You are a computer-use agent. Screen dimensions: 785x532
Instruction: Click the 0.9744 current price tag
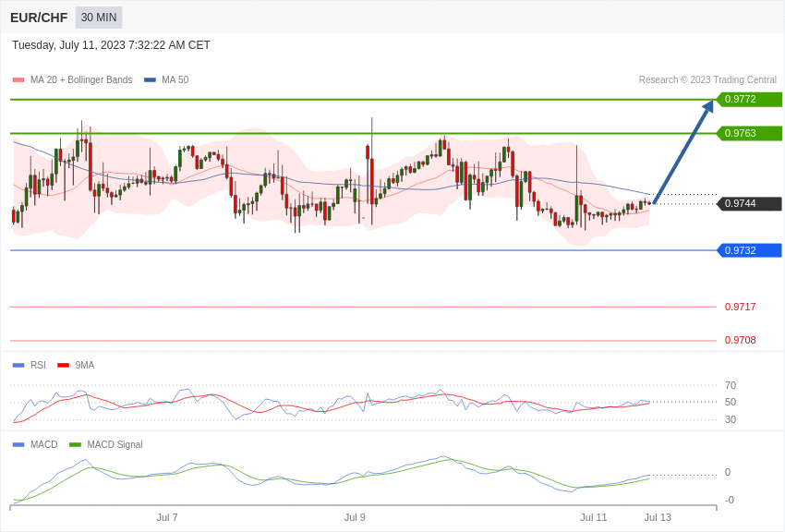(x=750, y=203)
